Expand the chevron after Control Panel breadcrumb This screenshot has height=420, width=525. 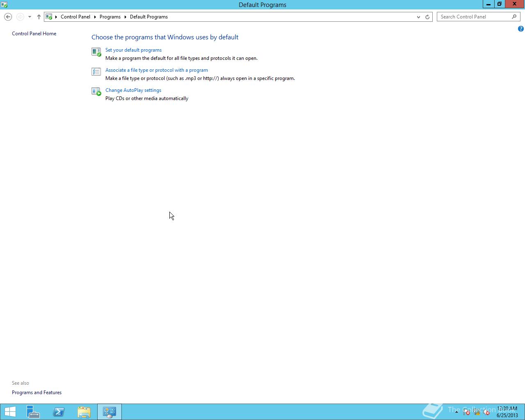(x=95, y=17)
